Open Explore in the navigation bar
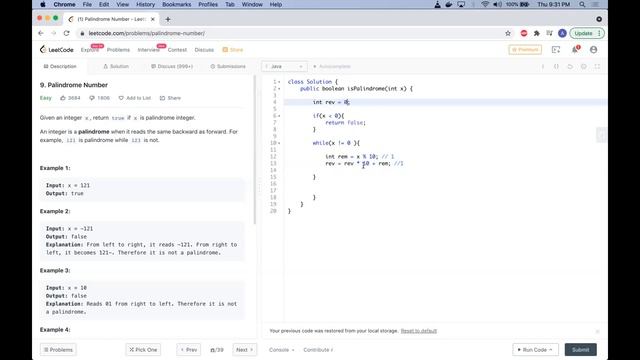640x360 pixels. pyautogui.click(x=90, y=50)
